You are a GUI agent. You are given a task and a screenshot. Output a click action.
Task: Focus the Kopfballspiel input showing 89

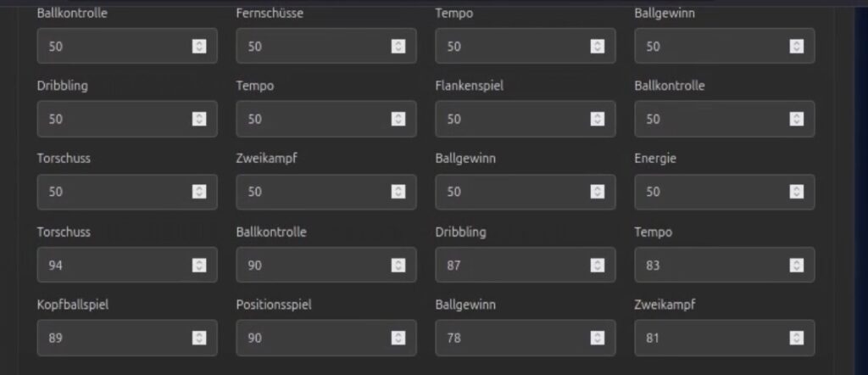114,339
